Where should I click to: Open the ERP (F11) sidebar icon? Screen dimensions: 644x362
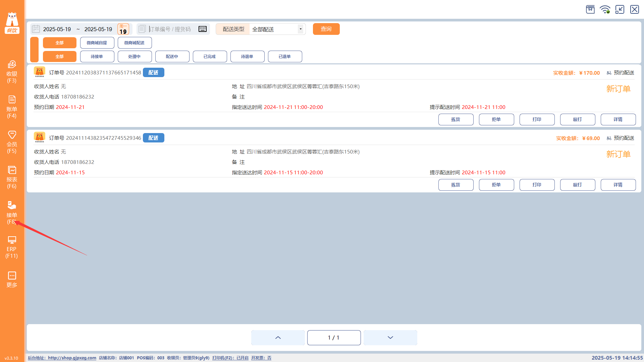(x=12, y=247)
